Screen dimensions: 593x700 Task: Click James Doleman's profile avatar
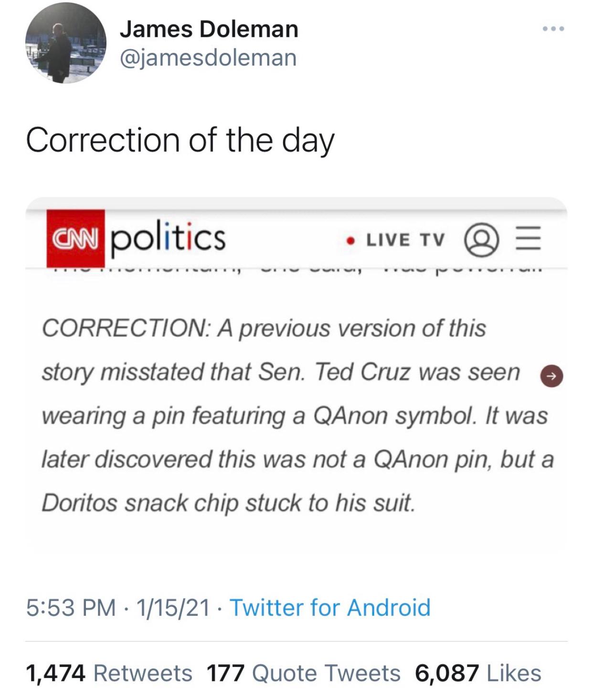65,44
